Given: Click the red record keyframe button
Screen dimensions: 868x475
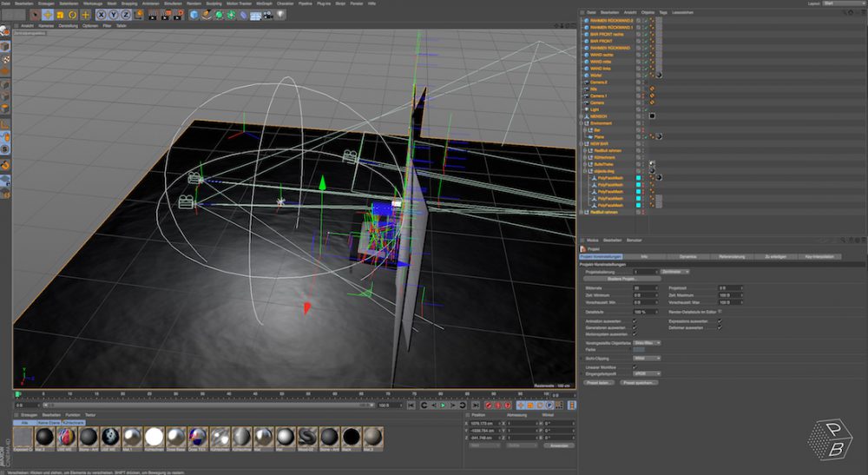Looking at the screenshot, I should pyautogui.click(x=488, y=406).
